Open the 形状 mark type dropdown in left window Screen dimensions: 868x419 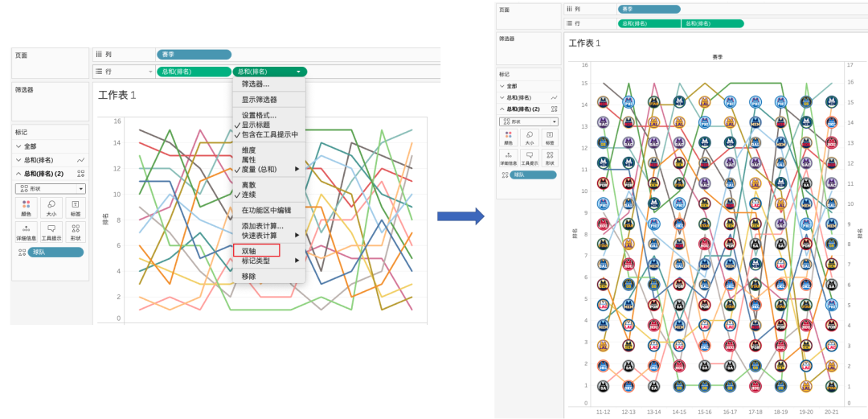click(50, 188)
